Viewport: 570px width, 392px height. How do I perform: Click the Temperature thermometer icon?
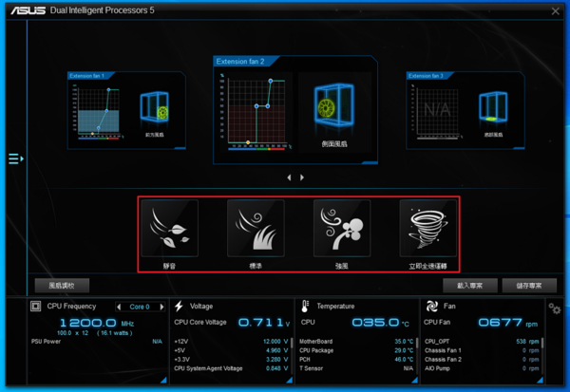[305, 307]
